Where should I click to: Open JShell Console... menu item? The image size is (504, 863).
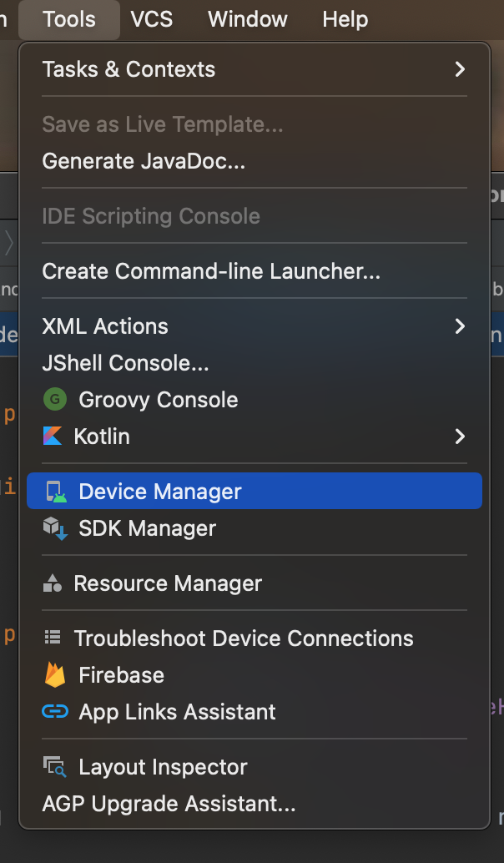tap(125, 363)
